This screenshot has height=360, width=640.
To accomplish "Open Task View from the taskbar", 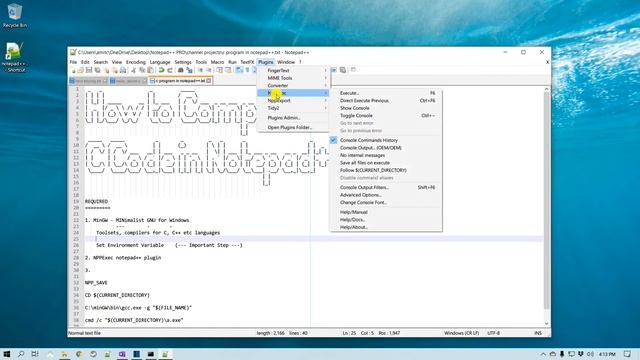I will pos(35,354).
